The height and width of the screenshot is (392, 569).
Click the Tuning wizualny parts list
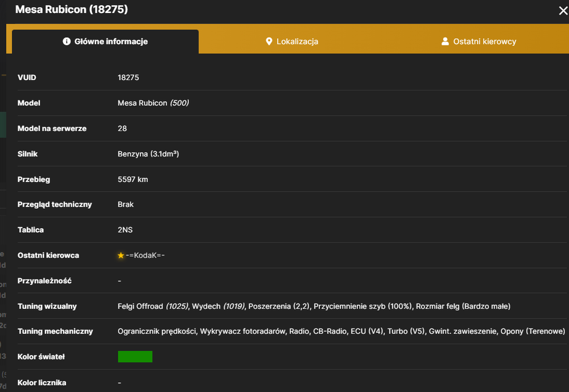[314, 306]
